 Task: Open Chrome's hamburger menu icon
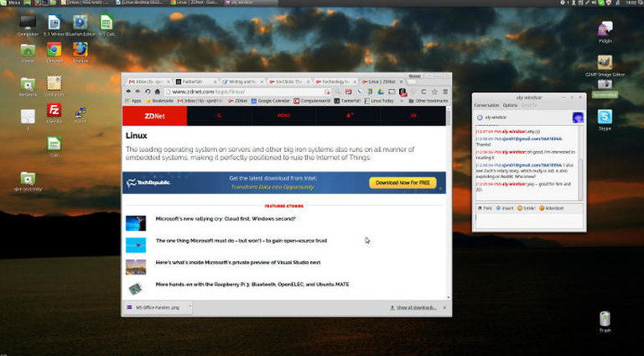pos(445,92)
